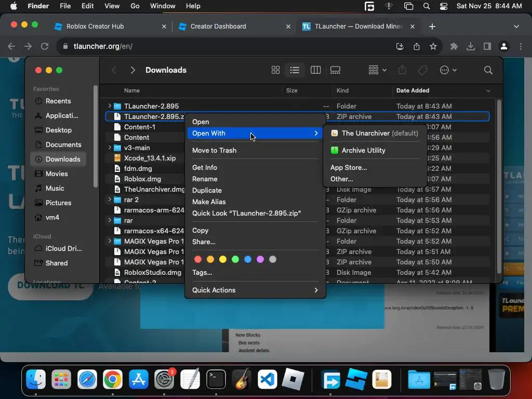Expand the v3-main folder
532x399 pixels.
tap(110, 148)
